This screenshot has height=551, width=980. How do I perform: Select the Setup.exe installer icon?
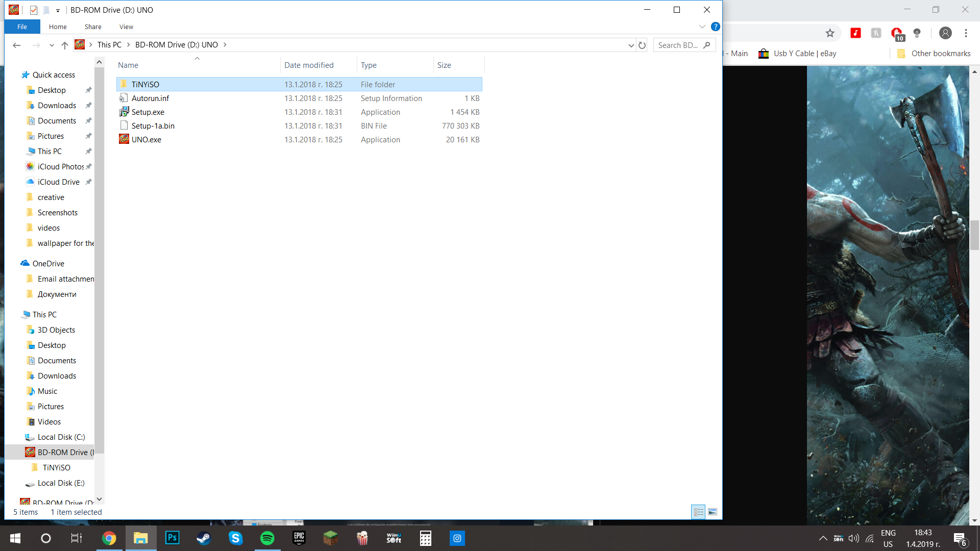[x=124, y=112]
